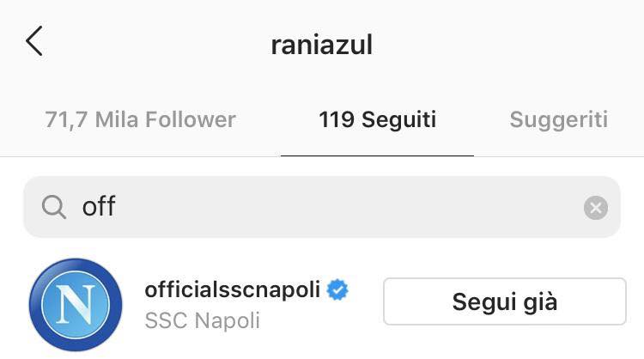Click the SSC Napoli display name
Viewport: 644px width, 359px height.
202,320
